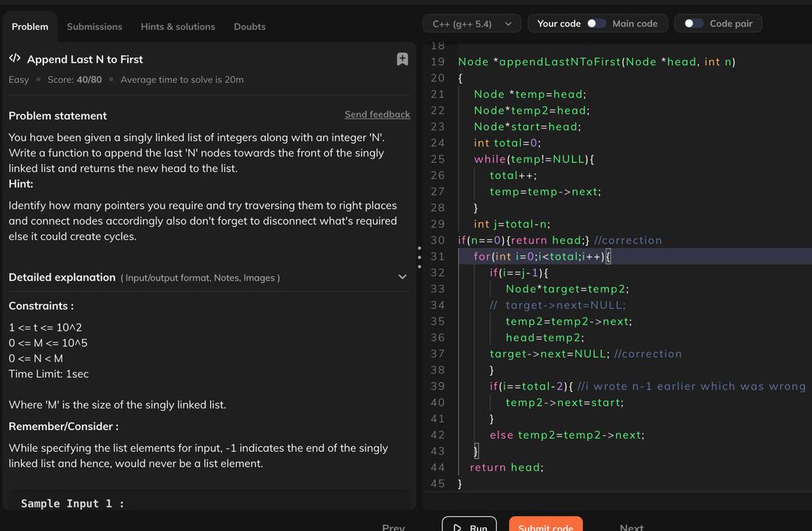The width and height of the screenshot is (812, 531).
Task: Open the C++ (g++ 5.4) language dropdown
Action: (x=472, y=24)
